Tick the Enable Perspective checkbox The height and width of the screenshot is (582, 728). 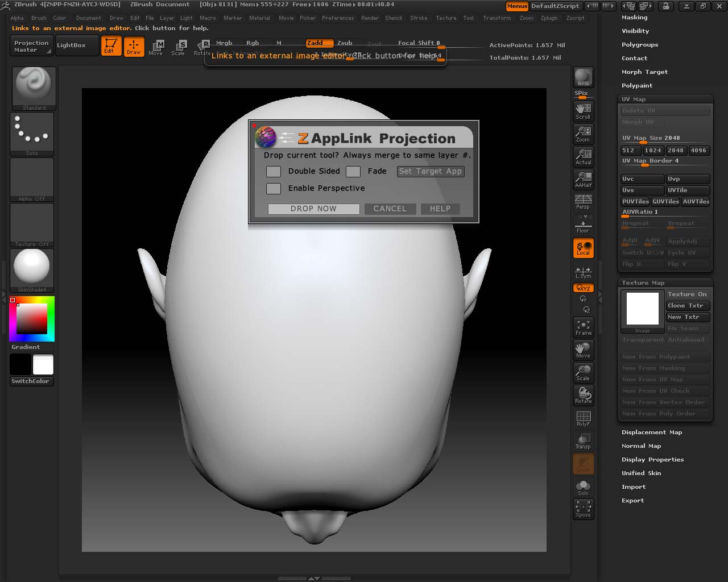[274, 188]
